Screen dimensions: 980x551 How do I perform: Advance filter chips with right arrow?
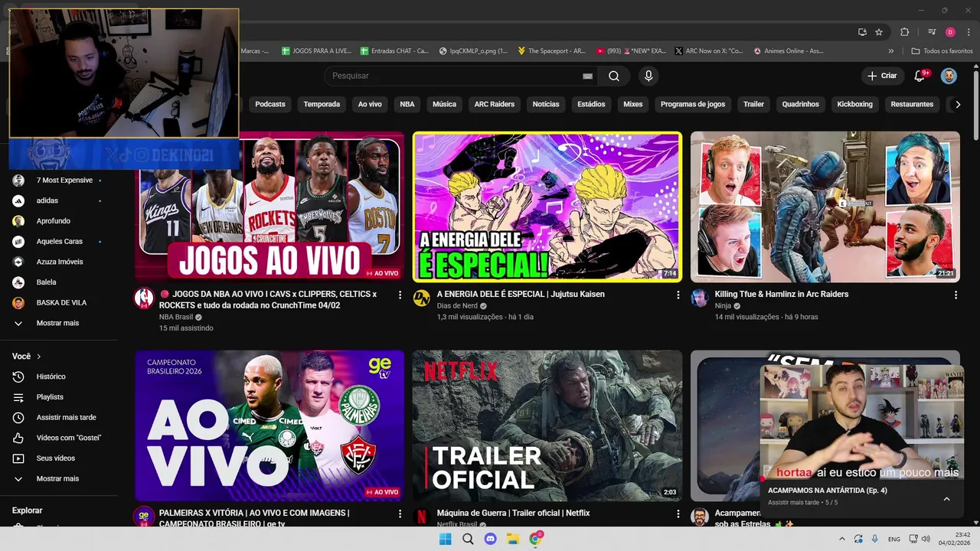pos(957,104)
